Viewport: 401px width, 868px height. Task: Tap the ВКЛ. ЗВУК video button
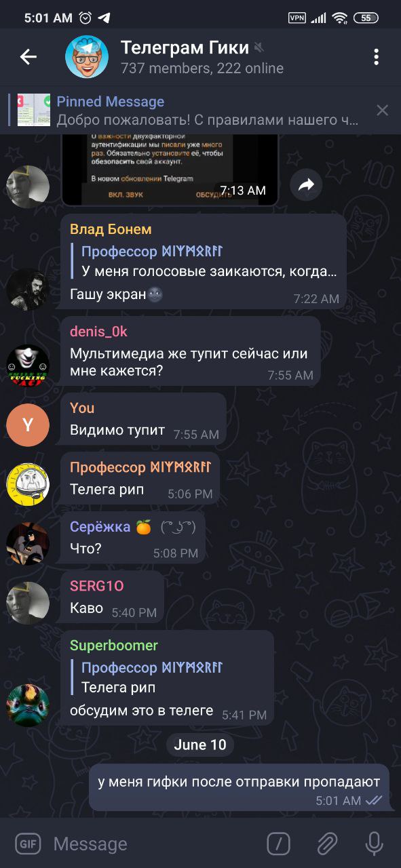click(126, 195)
